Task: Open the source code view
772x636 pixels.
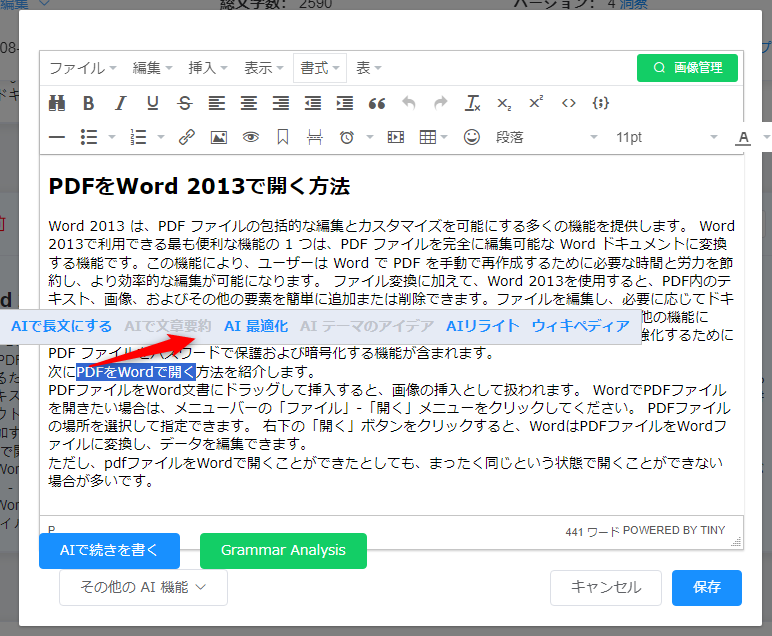Action: pyautogui.click(x=569, y=103)
